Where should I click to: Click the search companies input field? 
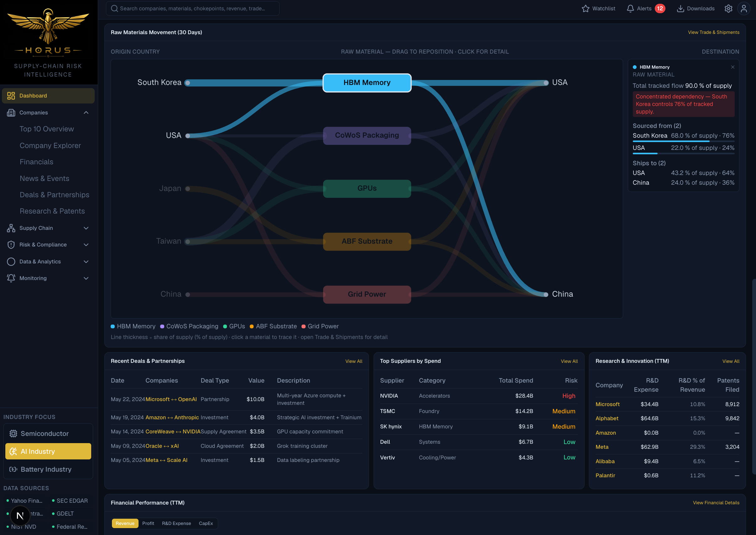193,8
